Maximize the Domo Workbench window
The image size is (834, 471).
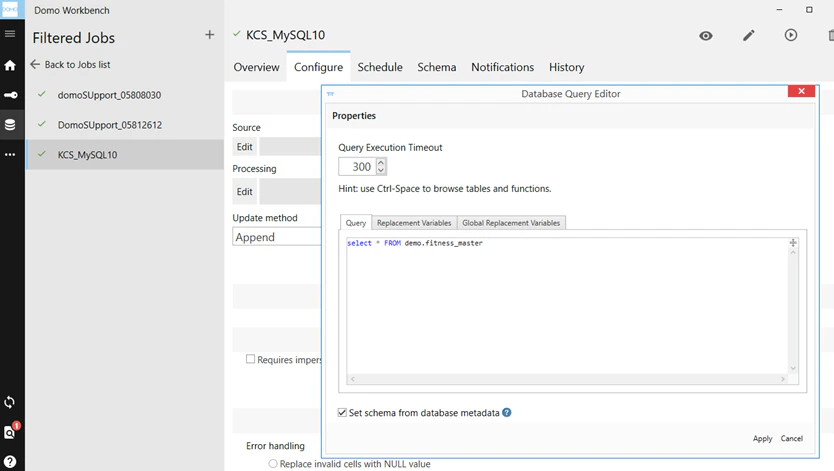coord(809,10)
